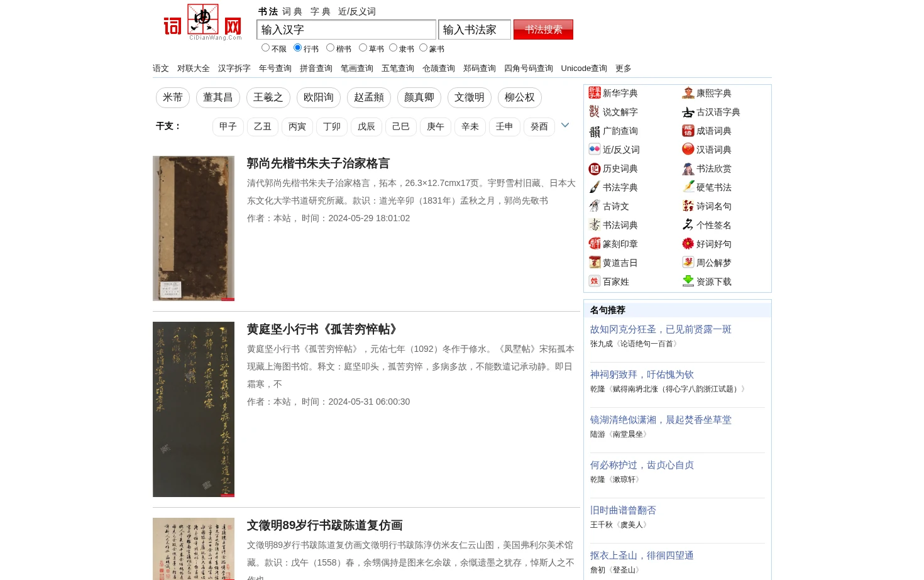Open the 新华字典 icon in the sidebar
Screen dimensions: 924x580
click(594, 93)
